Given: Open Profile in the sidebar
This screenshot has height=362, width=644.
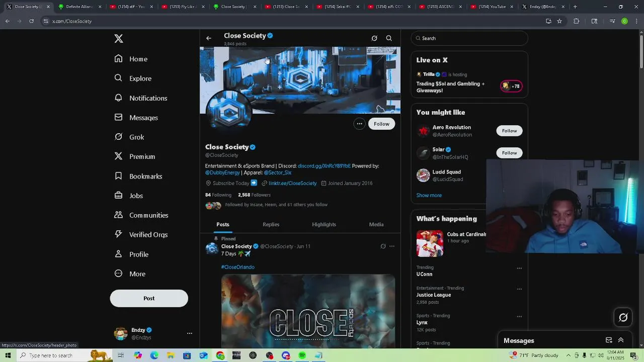Looking at the screenshot, I should (x=131, y=254).
